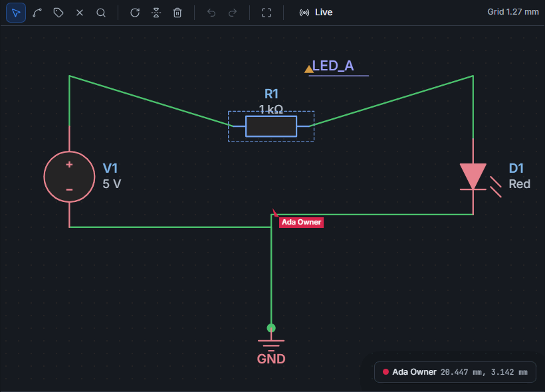
Task: Click the 20.447 mm, 3.142 mm coordinates
Action: pos(484,372)
